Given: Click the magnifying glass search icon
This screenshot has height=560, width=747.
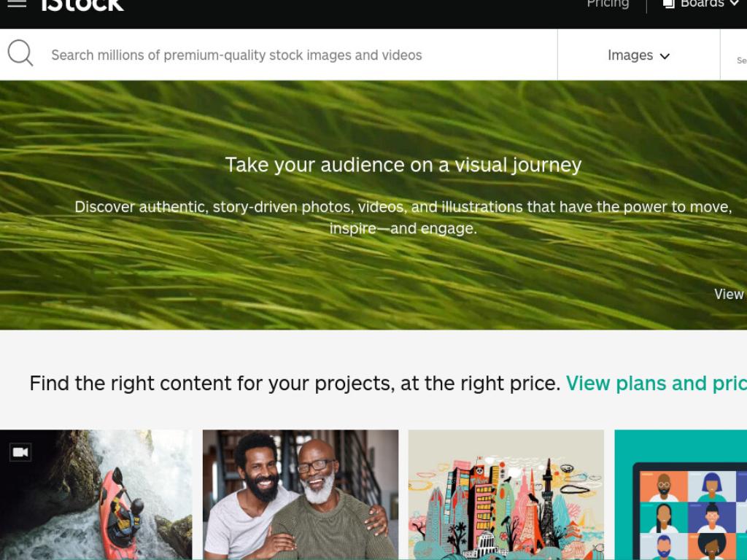Looking at the screenshot, I should [20, 52].
